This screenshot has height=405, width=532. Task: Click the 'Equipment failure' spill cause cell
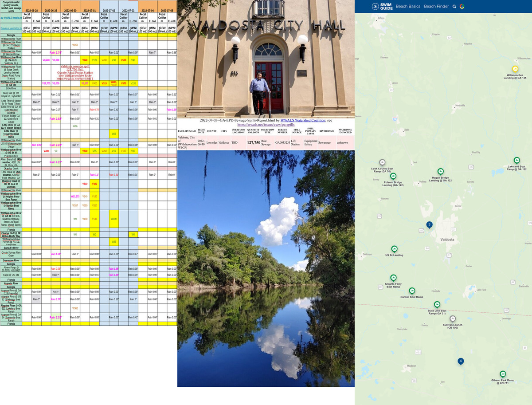click(310, 143)
